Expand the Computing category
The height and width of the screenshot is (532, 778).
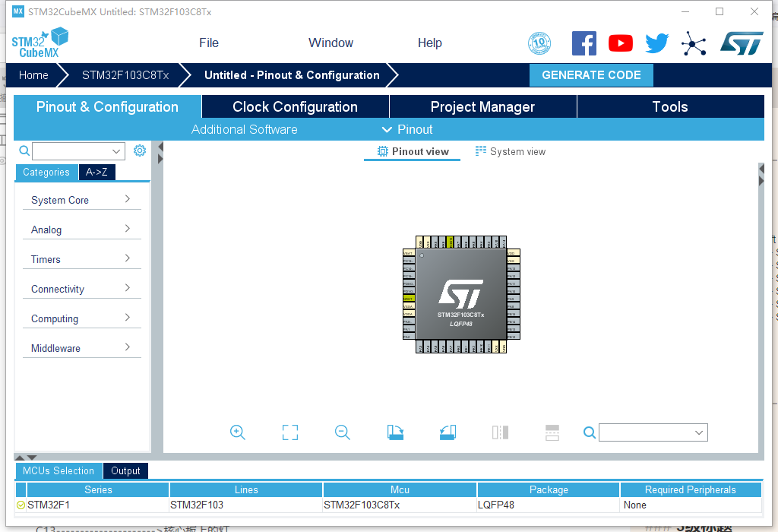(82, 318)
